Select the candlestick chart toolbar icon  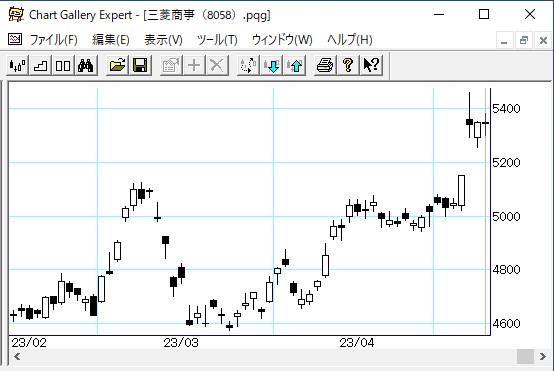point(18,65)
